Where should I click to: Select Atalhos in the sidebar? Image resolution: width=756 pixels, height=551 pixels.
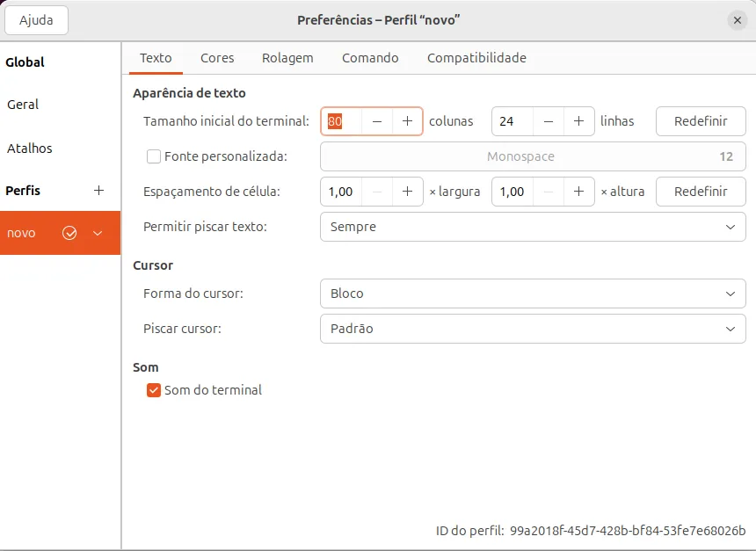click(30, 149)
